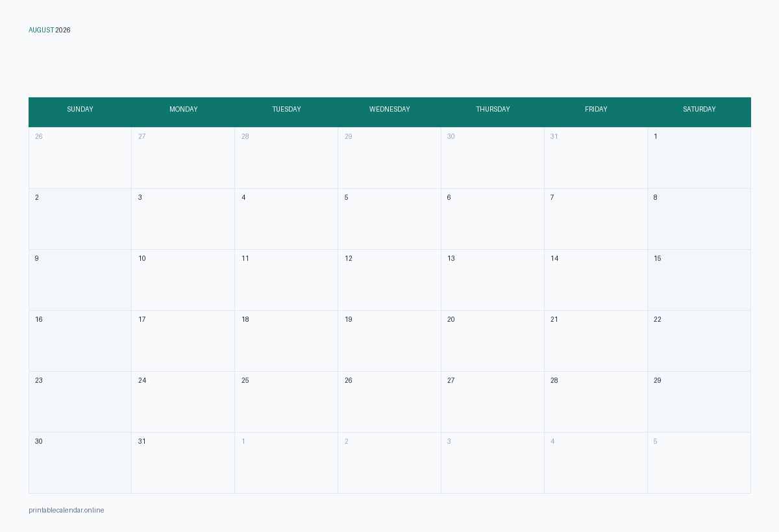Choose Sunday August 9
This screenshot has height=532, width=779.
(80, 280)
